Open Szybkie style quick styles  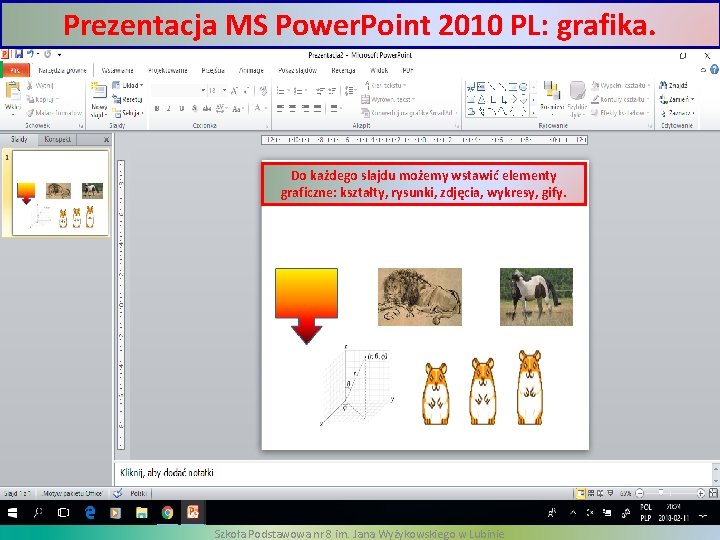coord(577,99)
